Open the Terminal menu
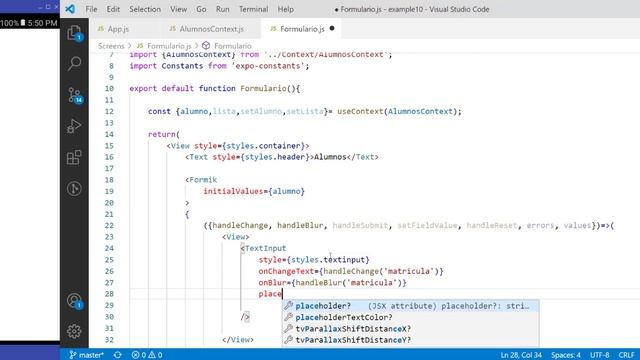Viewport: 640px width, 360px height. pyautogui.click(x=253, y=9)
